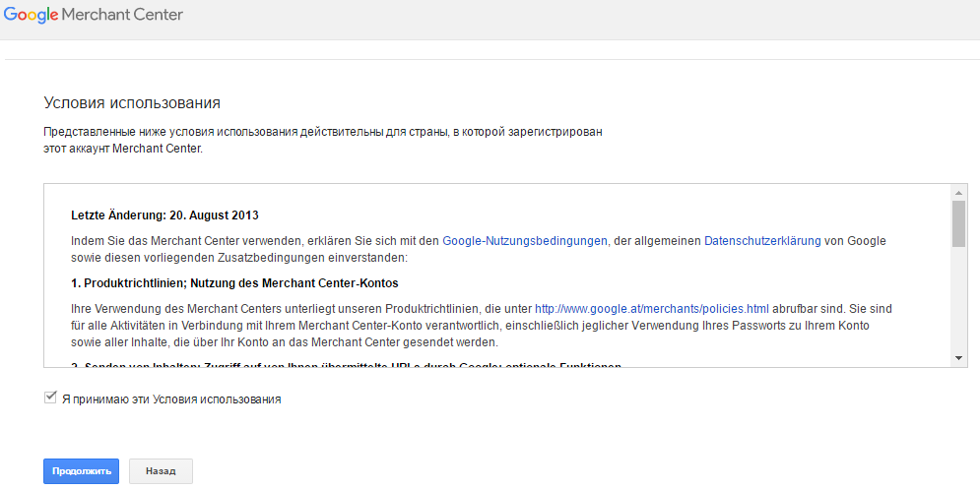This screenshot has height=490, width=980.
Task: Click the terms box scroll-up arrow
Action: coord(958,192)
